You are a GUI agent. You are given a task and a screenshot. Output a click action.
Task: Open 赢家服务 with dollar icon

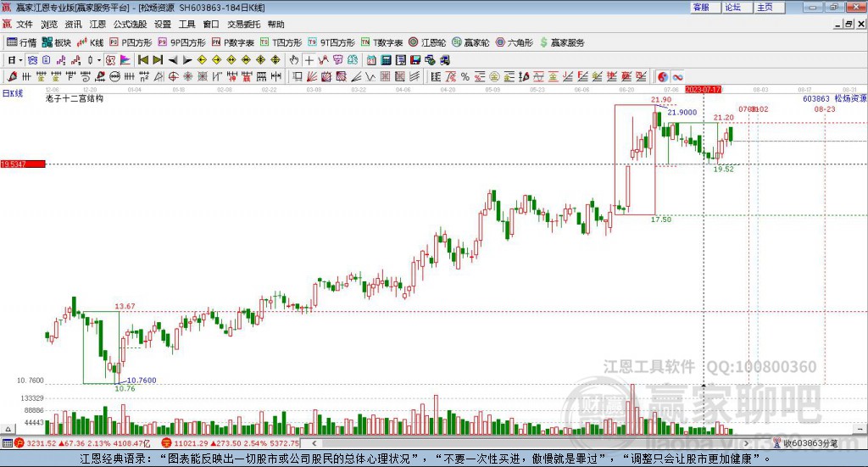click(x=561, y=42)
